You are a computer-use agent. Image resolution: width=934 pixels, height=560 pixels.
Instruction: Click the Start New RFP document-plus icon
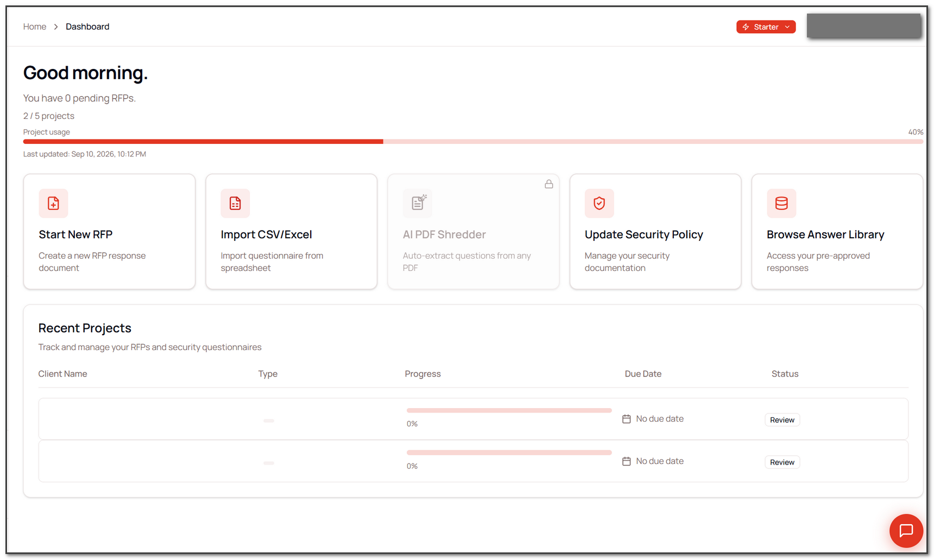(53, 203)
